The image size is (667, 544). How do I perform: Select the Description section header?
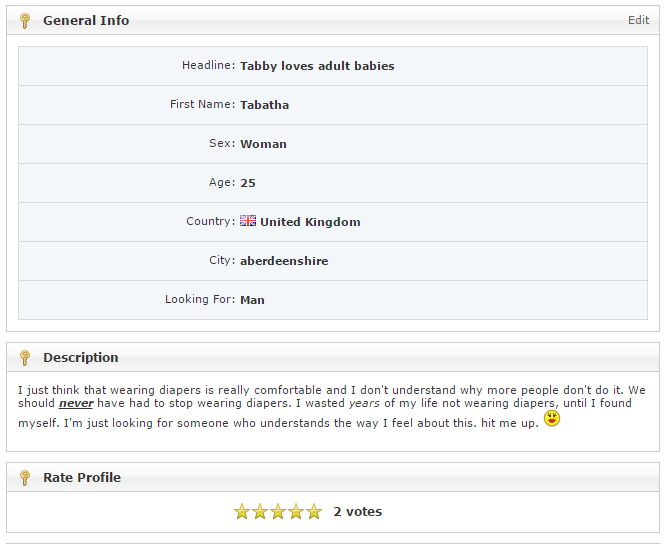click(x=333, y=357)
